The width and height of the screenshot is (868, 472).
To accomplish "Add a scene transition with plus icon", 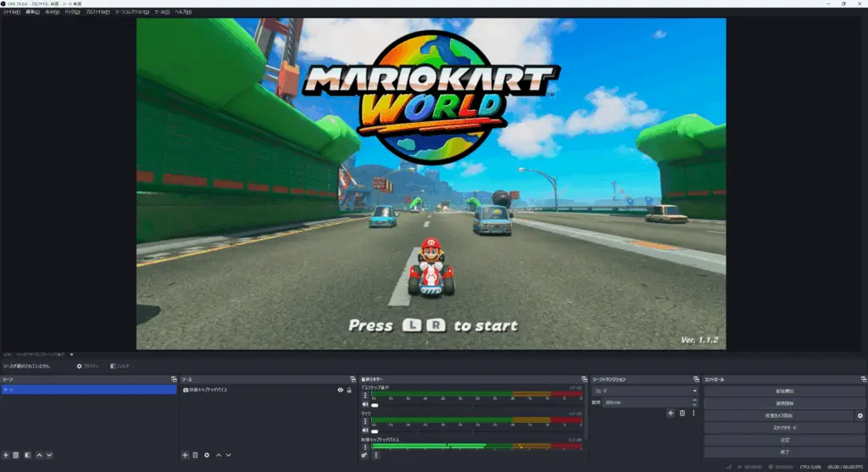I will (670, 413).
